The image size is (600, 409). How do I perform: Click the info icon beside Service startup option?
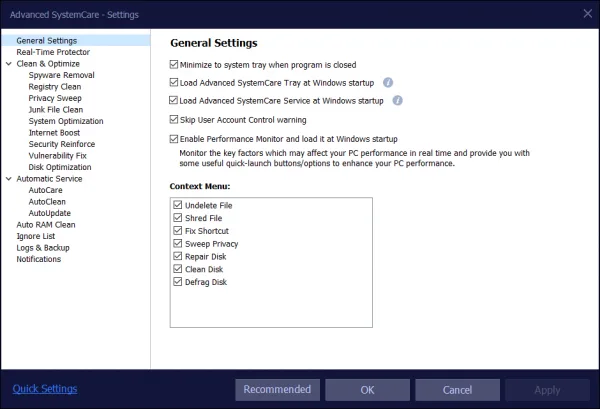coord(397,101)
